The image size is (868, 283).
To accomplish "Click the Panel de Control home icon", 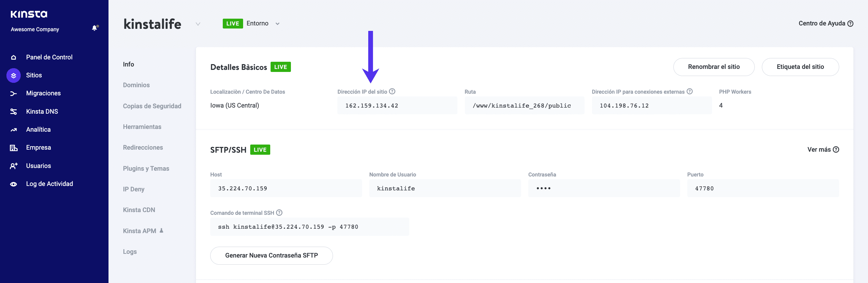I will 14,57.
